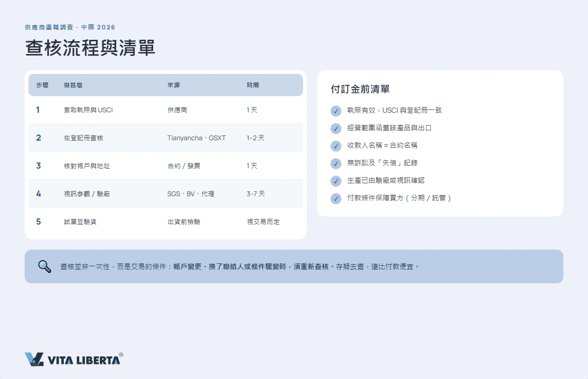Click the time cell 1 天 in the 供應商 row
588x379 pixels.
[x=252, y=110]
